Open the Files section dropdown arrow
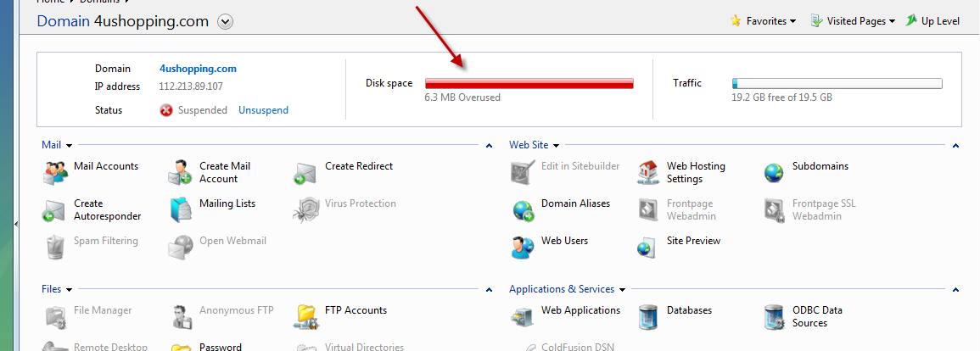The width and height of the screenshot is (980, 351). tap(69, 290)
